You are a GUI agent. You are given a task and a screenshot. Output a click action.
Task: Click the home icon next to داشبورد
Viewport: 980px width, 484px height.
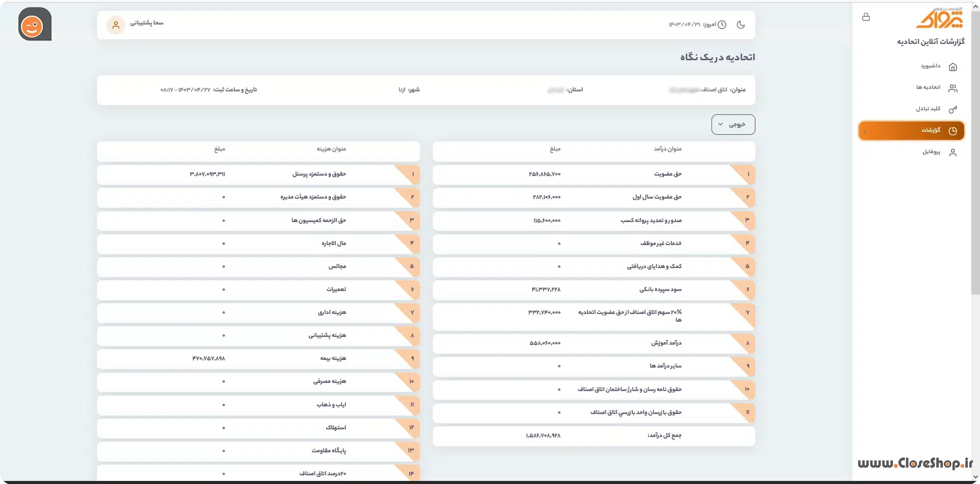pos(952,66)
